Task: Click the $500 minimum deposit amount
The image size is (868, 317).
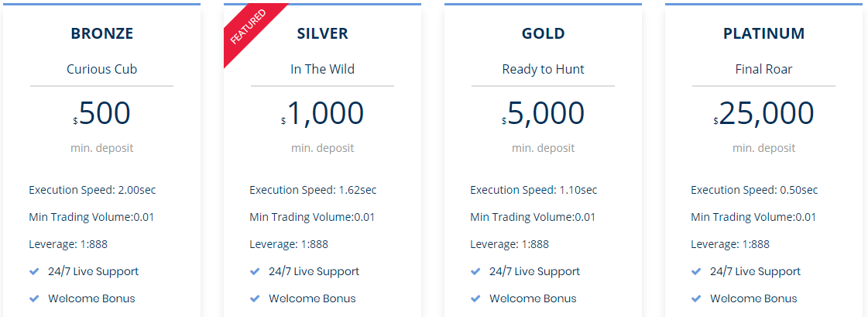Action: 102,113
